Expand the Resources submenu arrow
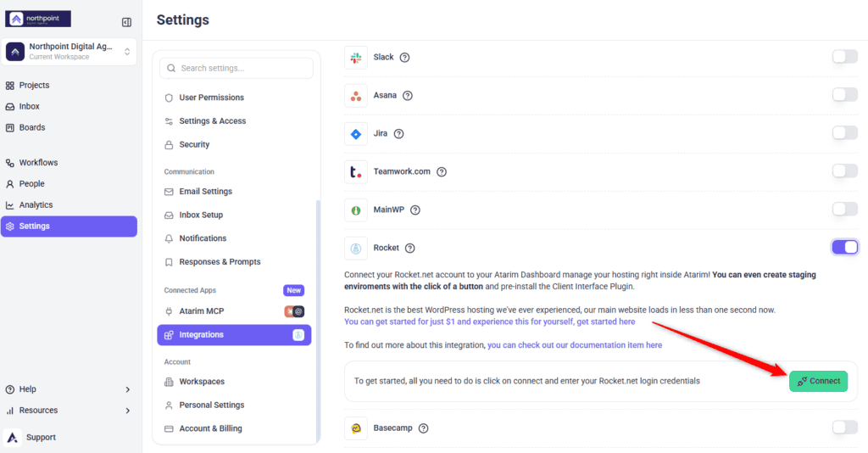 [x=127, y=411]
